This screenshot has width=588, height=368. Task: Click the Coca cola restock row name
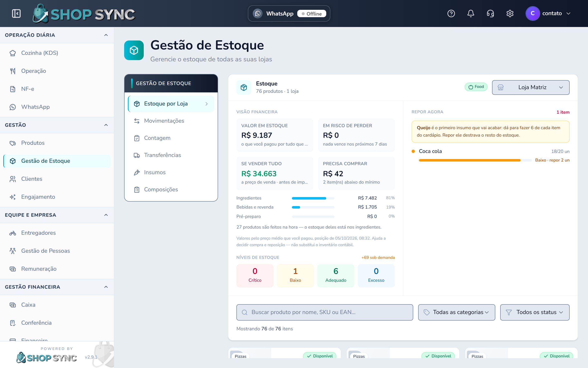click(x=430, y=151)
